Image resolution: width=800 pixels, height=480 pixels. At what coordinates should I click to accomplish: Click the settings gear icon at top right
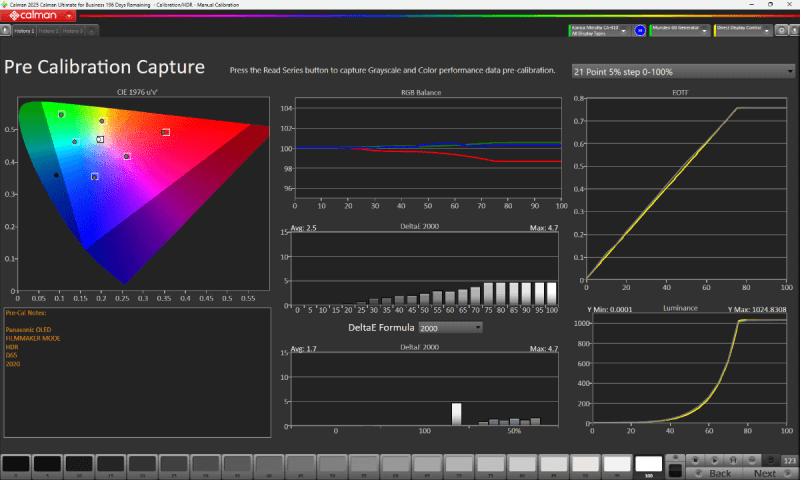[x=781, y=31]
